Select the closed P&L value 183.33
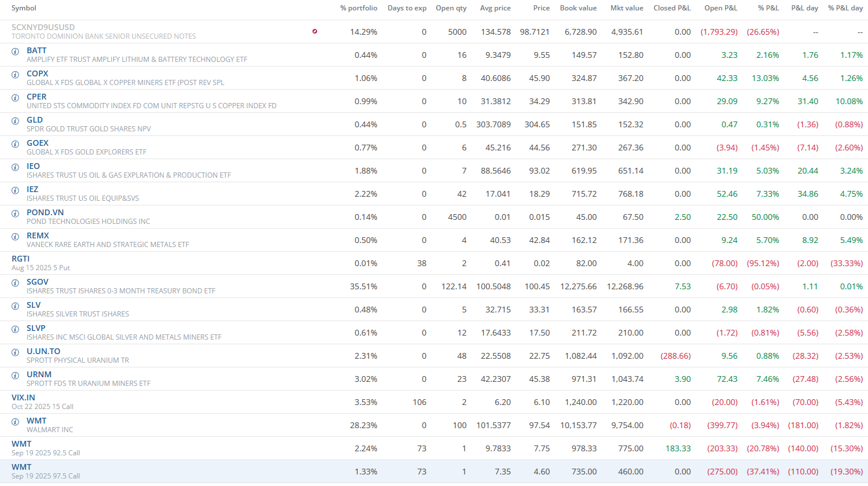 tap(678, 448)
